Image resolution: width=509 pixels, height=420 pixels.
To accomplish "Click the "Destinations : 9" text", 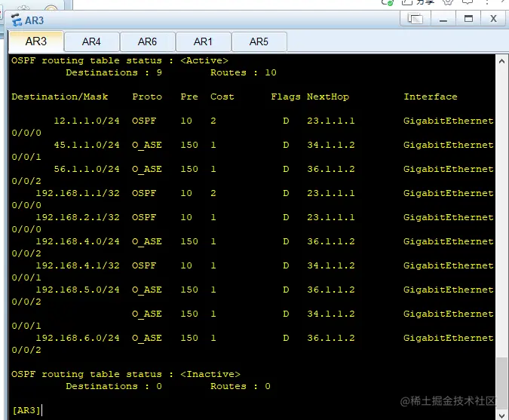I will coord(114,72).
